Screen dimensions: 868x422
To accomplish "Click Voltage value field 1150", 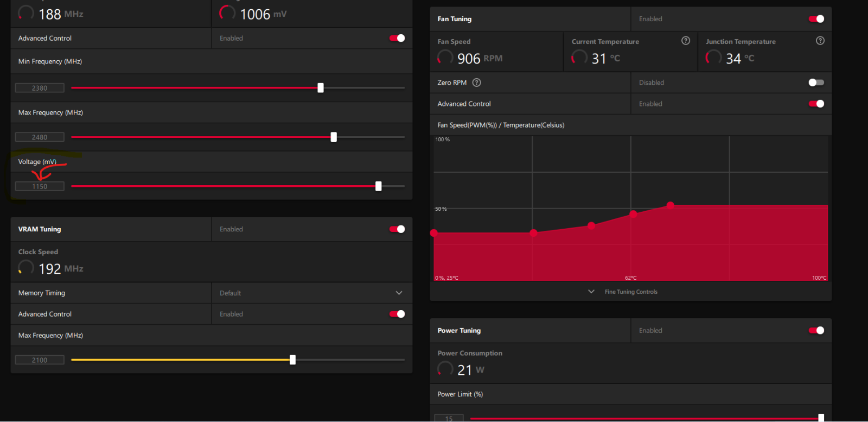I will point(40,186).
